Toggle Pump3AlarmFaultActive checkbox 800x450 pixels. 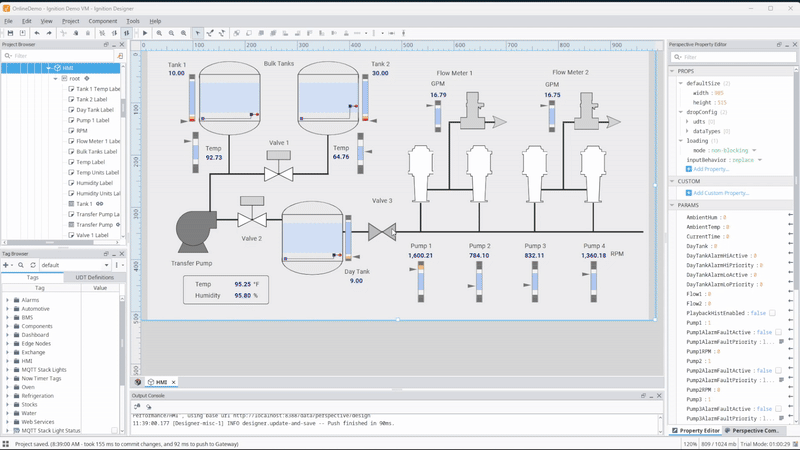[x=779, y=409]
